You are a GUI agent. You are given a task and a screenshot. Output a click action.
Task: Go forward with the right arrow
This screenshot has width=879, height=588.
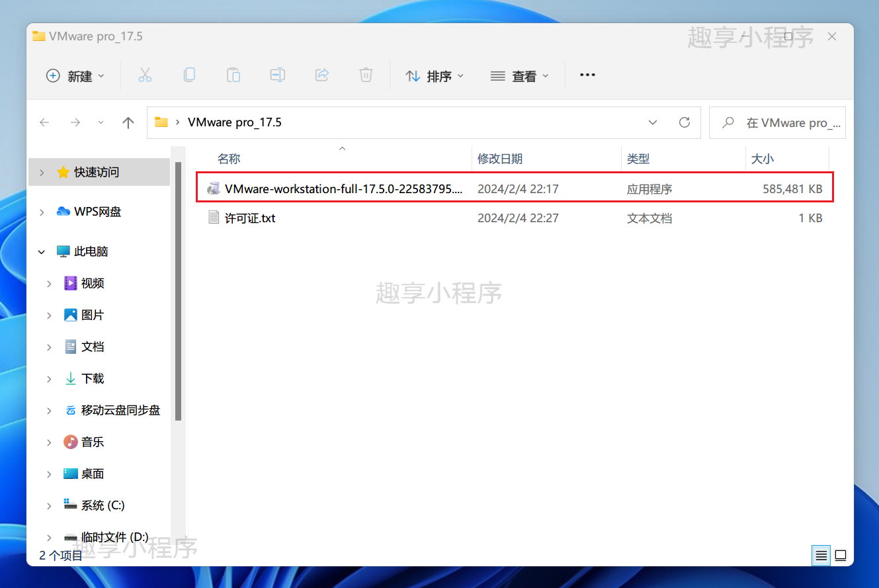tap(75, 122)
